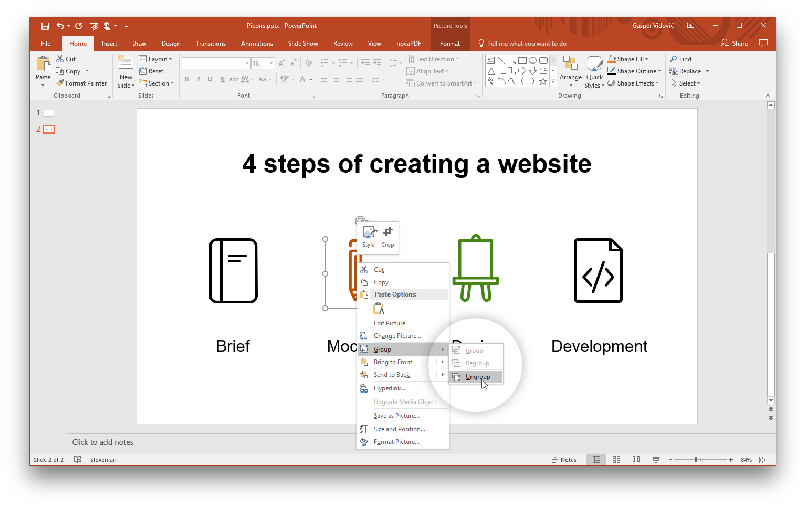The image size is (812, 508).
Task: Select the Format Painter tool
Action: [x=82, y=83]
